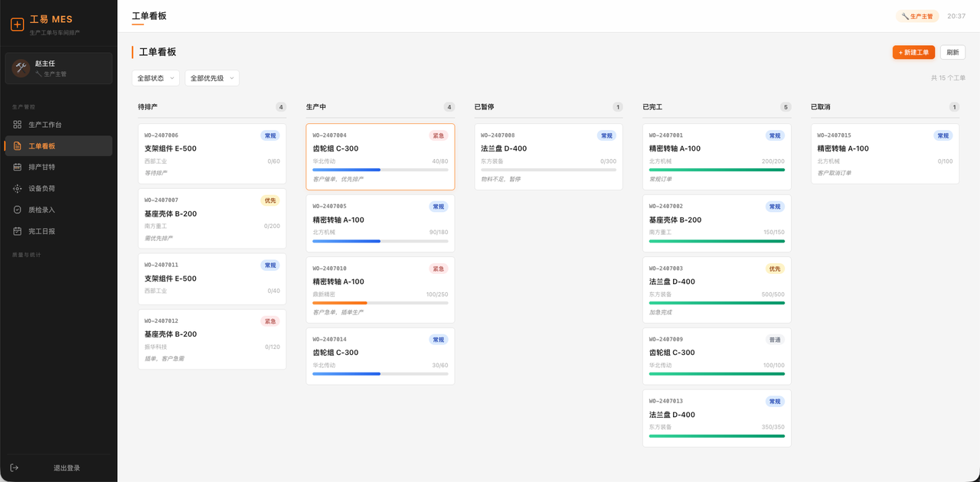Click the 共 15 个工单 total count text
980x482 pixels.
pos(948,78)
